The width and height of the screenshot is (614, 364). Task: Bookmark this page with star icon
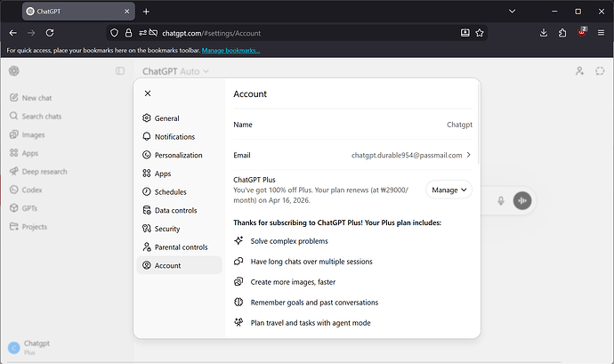point(480,33)
